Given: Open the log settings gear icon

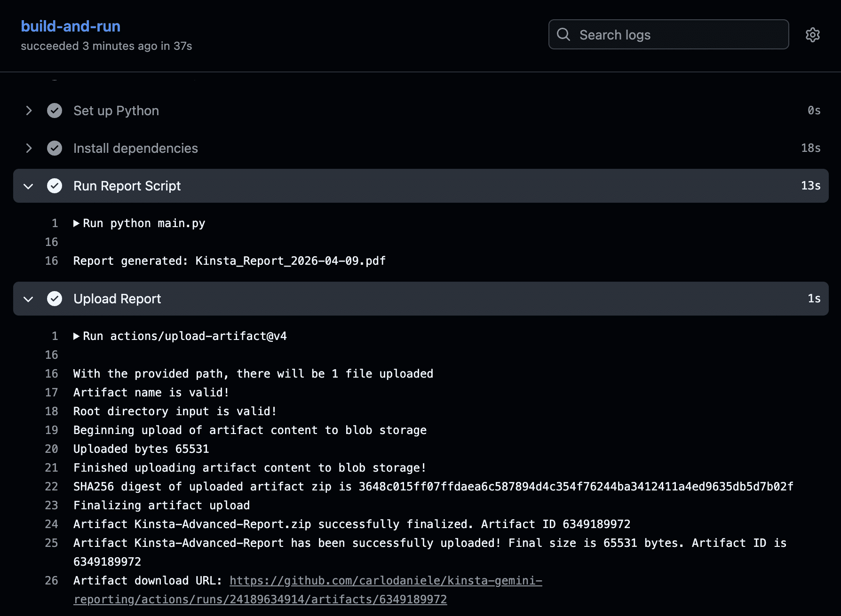Looking at the screenshot, I should (x=812, y=35).
